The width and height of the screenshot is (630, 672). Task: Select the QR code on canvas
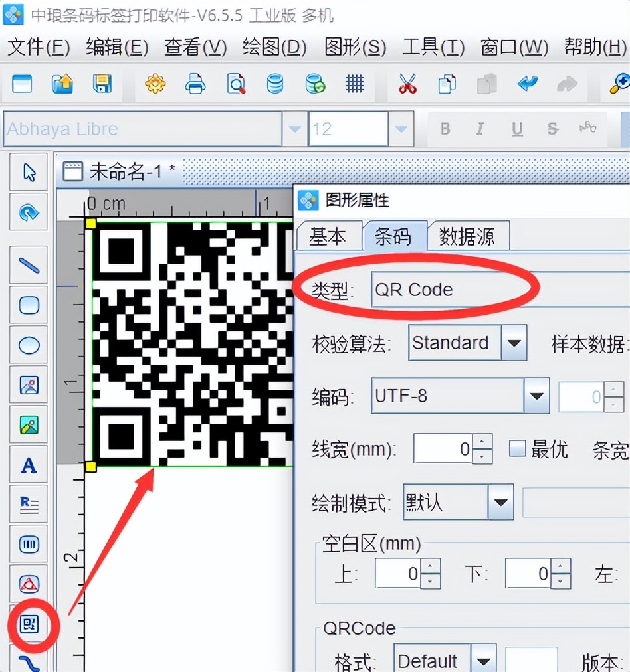point(191,344)
